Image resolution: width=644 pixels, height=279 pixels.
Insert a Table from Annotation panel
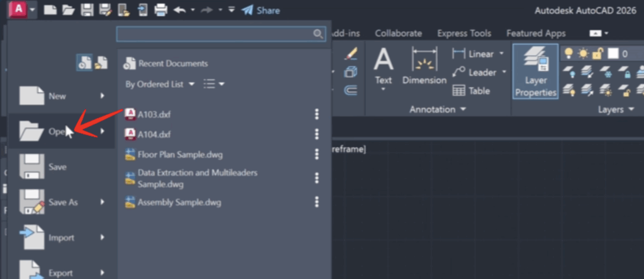[x=471, y=90]
